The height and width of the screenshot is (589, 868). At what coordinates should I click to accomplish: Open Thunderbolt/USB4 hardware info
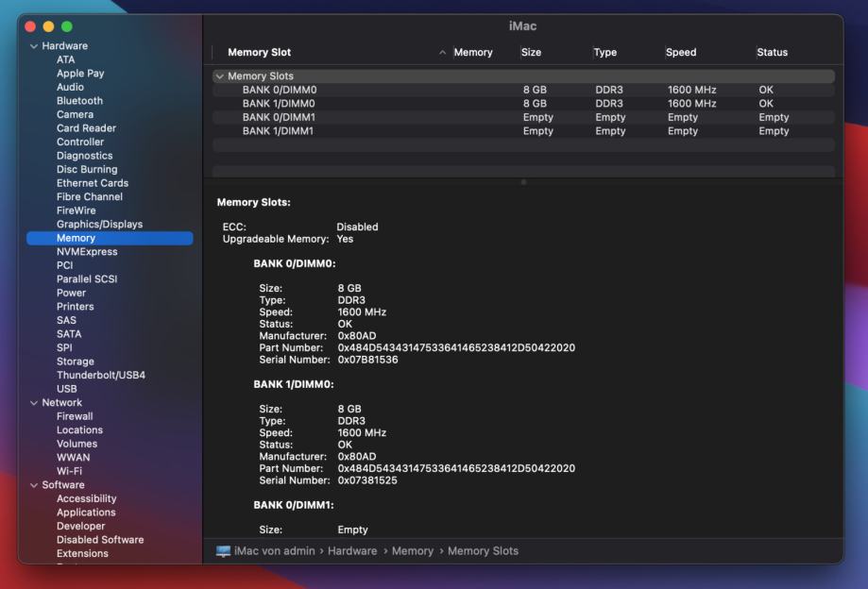[x=101, y=376]
